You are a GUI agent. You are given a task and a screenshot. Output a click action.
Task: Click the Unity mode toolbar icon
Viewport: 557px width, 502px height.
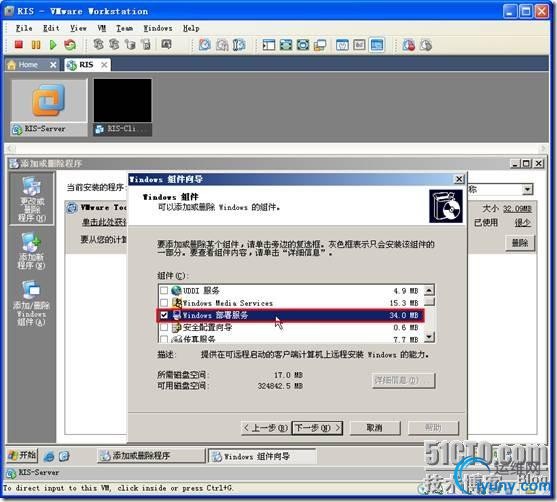tap(320, 45)
